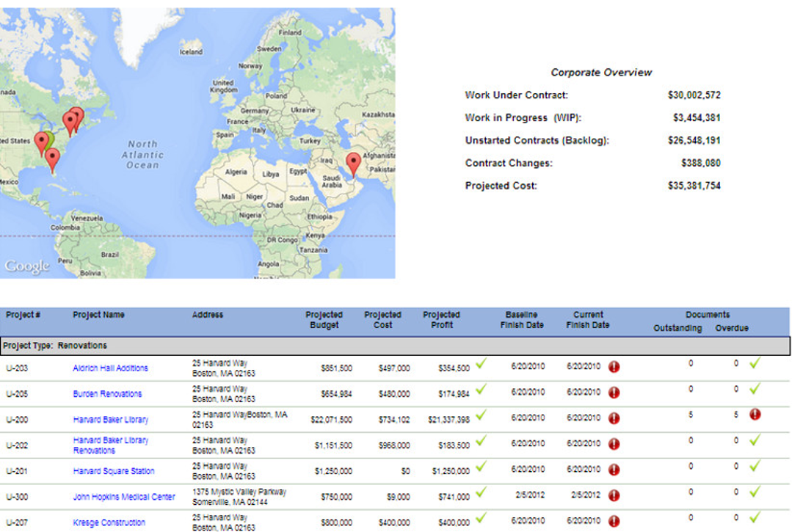Viewport: 792px width, 532px height.
Task: Click red finish-date alert for Aldrich Hall Additions
Action: [614, 367]
